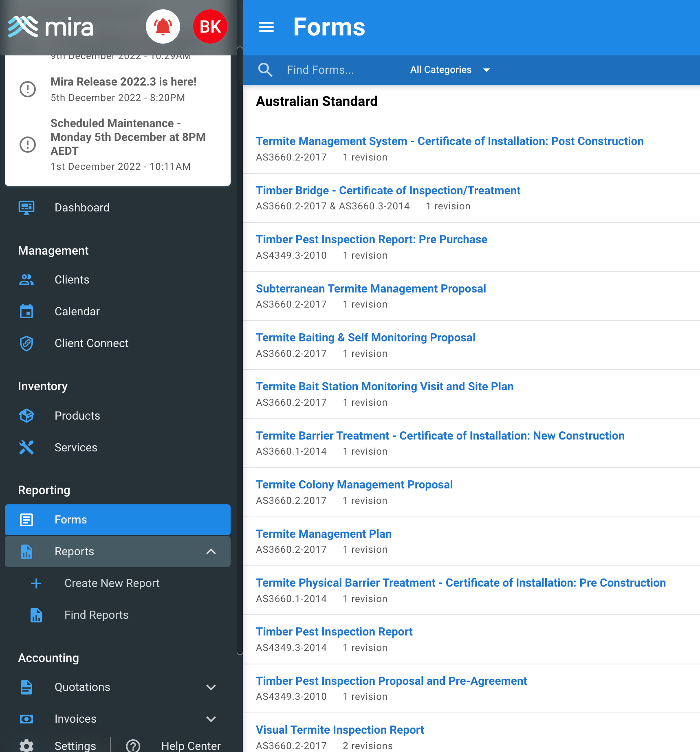Open Termite Barrier Treatment New Construction form
This screenshot has height=752, width=700.
click(x=440, y=436)
